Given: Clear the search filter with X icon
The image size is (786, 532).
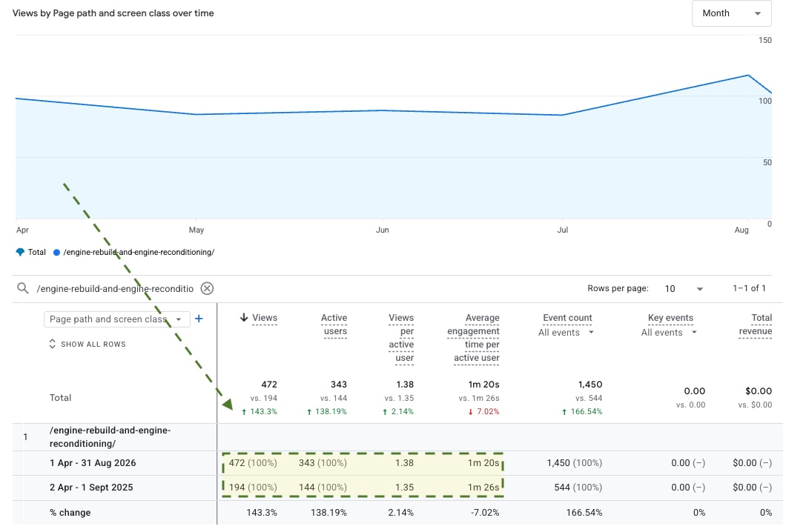Looking at the screenshot, I should (x=207, y=288).
